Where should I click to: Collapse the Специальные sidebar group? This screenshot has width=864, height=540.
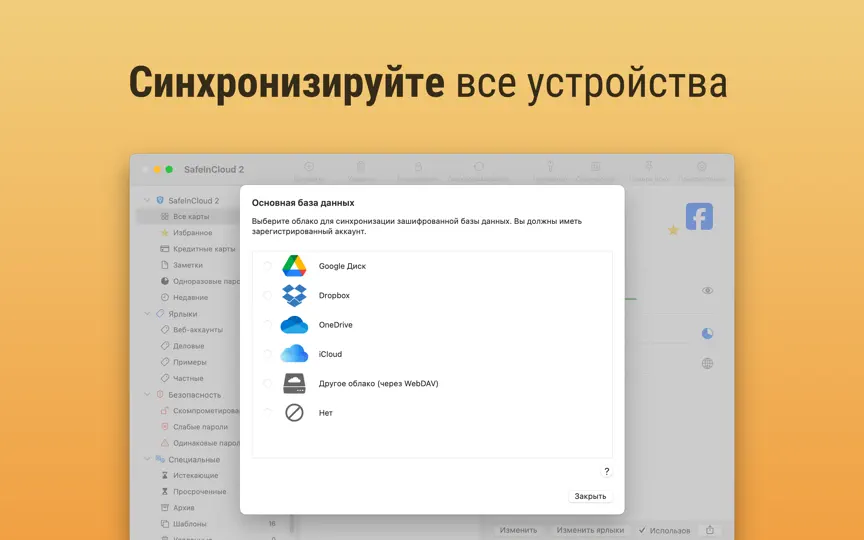tap(147, 459)
